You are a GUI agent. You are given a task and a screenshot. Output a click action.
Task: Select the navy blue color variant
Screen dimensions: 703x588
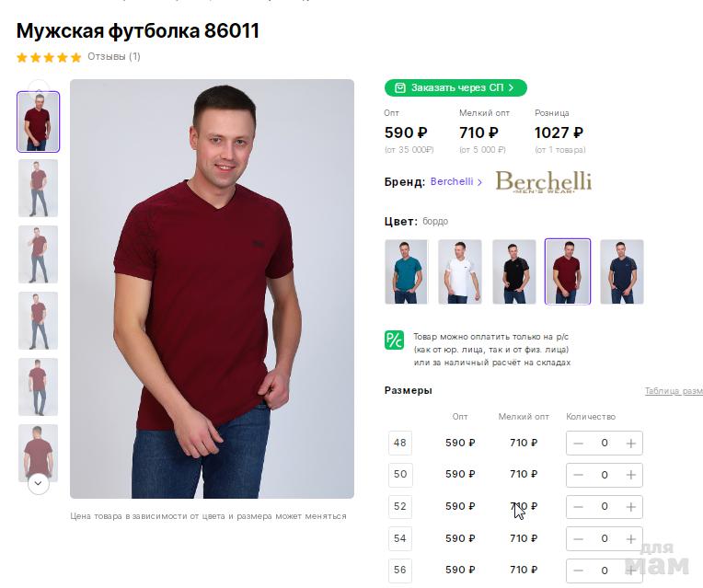(622, 271)
